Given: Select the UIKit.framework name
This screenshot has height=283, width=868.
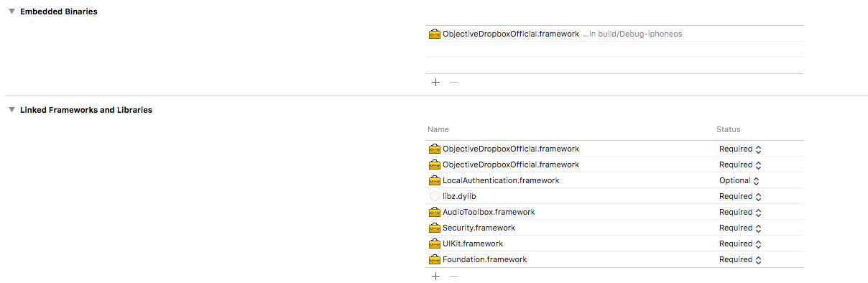Looking at the screenshot, I should (473, 243).
